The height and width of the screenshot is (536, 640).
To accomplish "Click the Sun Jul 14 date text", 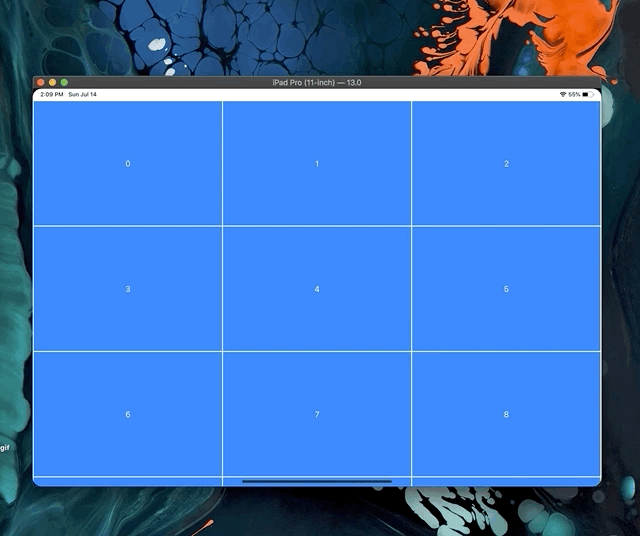I will click(x=82, y=94).
